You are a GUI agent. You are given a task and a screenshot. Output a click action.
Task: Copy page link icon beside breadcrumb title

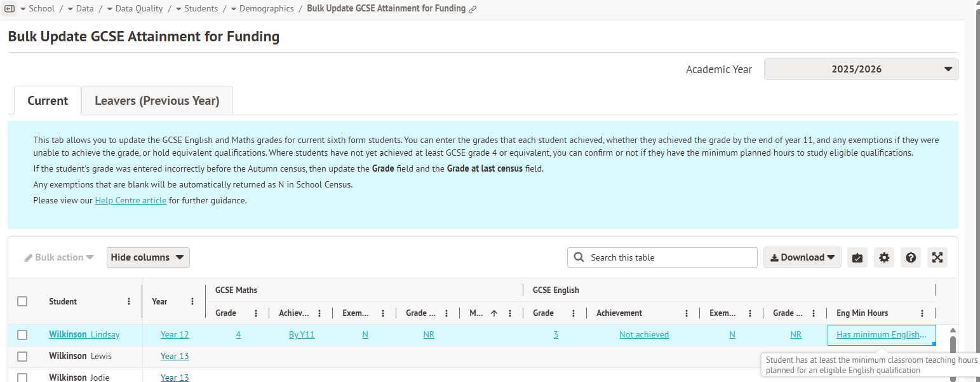(473, 10)
